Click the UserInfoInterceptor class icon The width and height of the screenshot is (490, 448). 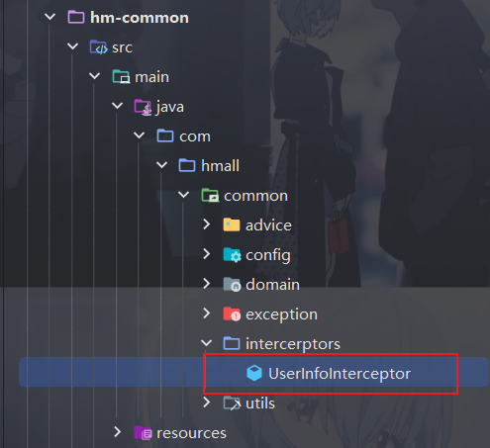(254, 373)
